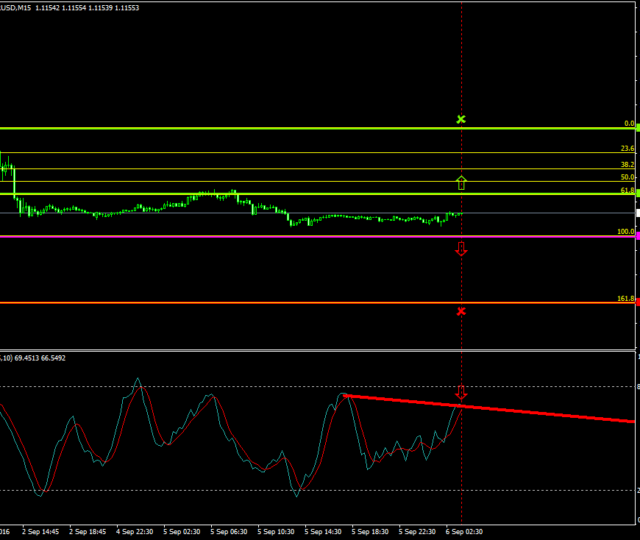This screenshot has height=540, width=640.
Task: Click the red down arrow below magenta line
Action: (x=461, y=249)
